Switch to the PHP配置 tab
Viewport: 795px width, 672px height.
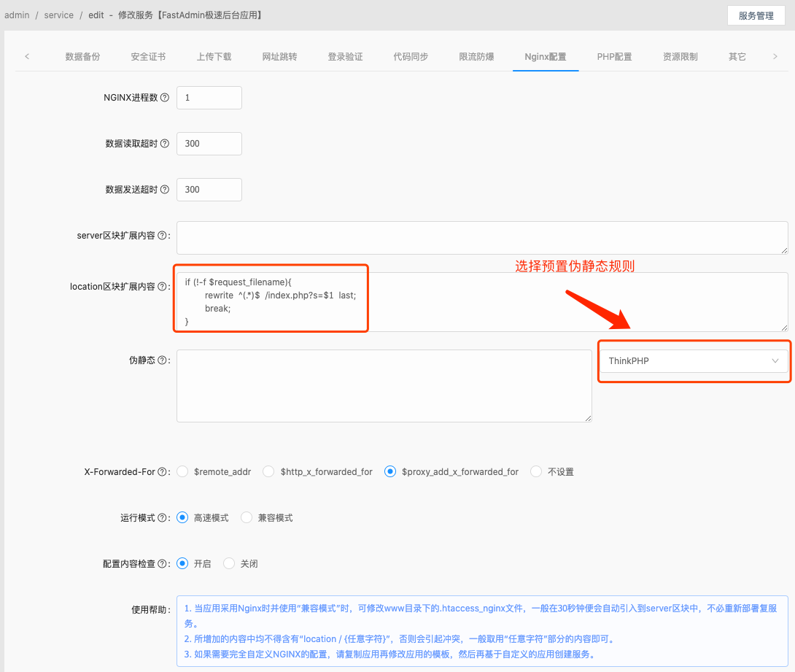coord(614,55)
